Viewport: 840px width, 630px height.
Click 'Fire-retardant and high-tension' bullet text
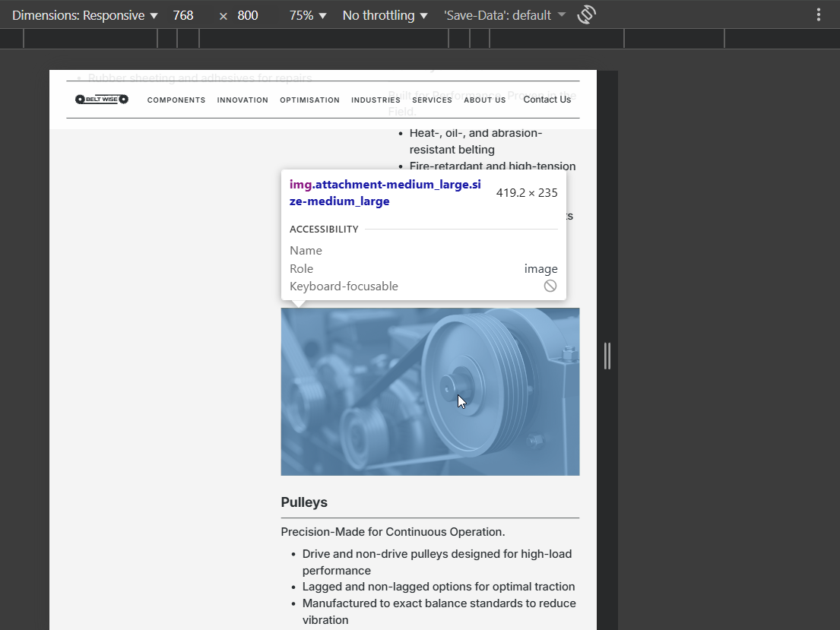point(493,166)
